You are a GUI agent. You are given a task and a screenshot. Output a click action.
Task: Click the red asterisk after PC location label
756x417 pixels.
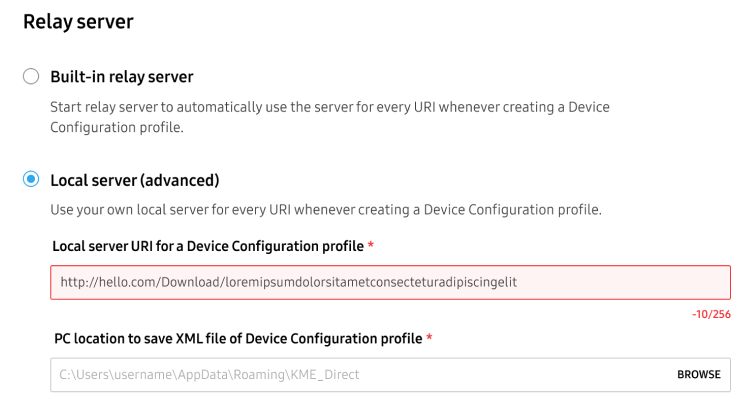pyautogui.click(x=429, y=337)
